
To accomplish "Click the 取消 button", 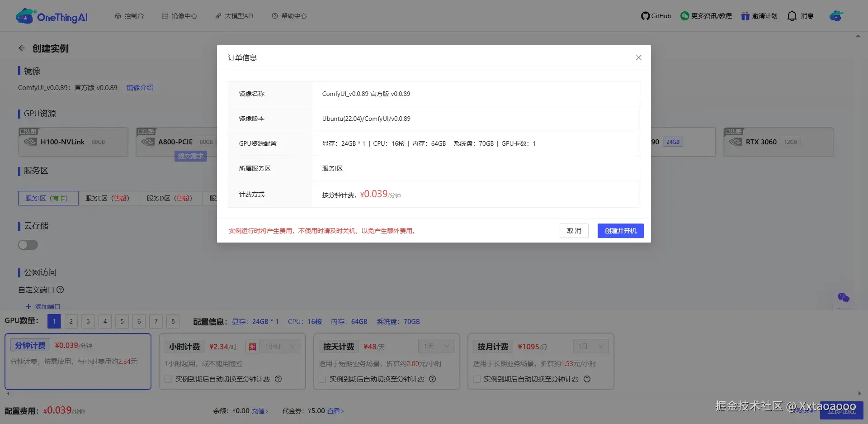I will (x=574, y=231).
